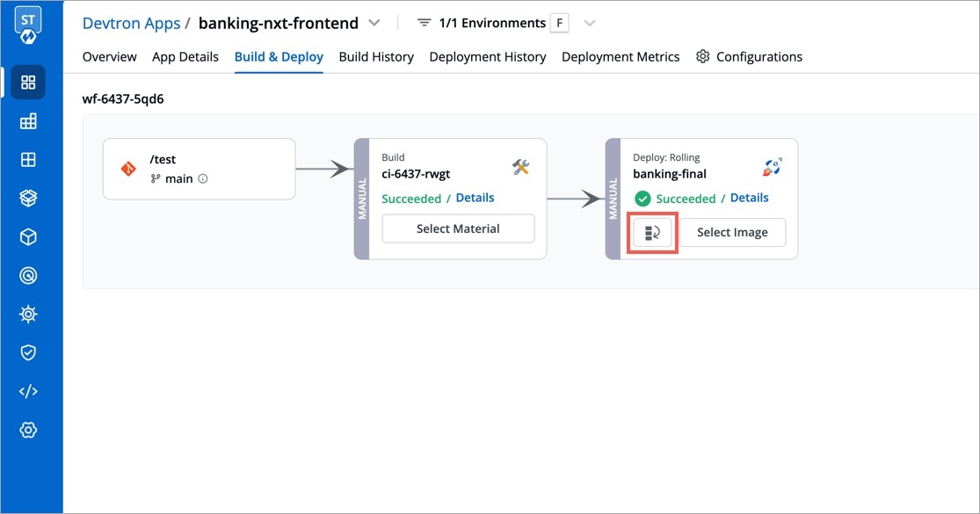This screenshot has width=980, height=514.
Task: Click the Deploy: Rolling label
Action: click(666, 157)
